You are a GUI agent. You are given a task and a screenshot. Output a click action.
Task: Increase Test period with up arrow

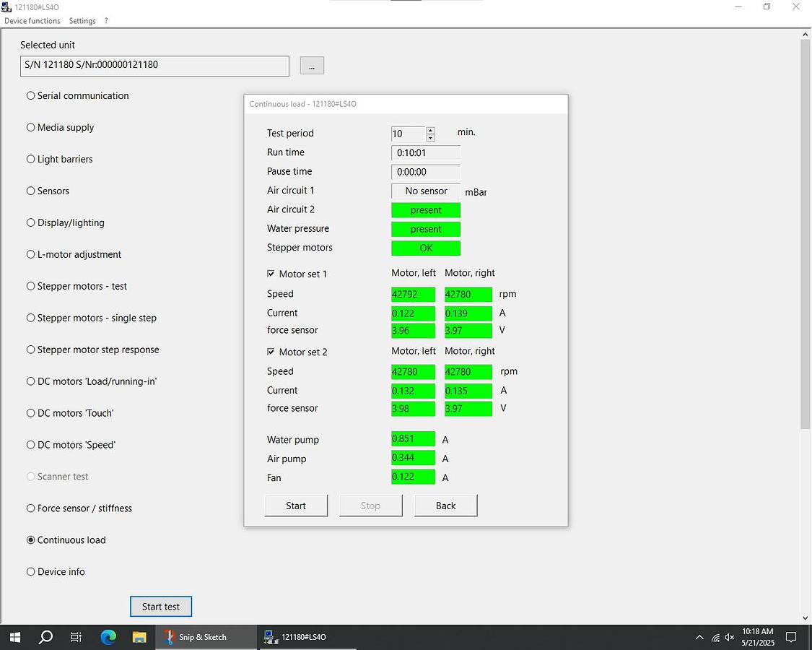pyautogui.click(x=431, y=130)
